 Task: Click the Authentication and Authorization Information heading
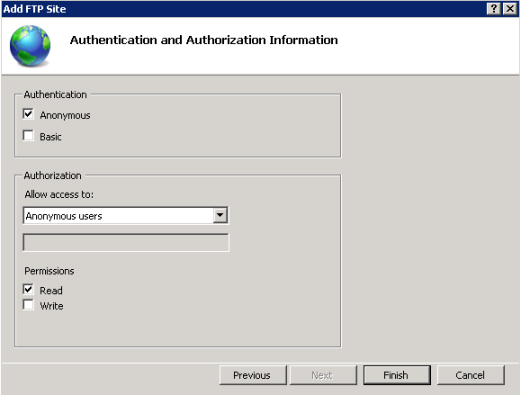pos(204,40)
